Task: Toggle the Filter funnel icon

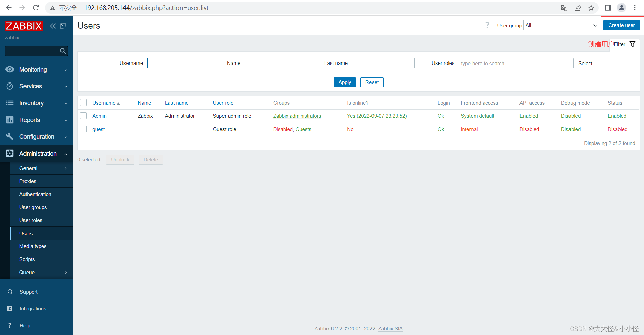Action: (632, 44)
